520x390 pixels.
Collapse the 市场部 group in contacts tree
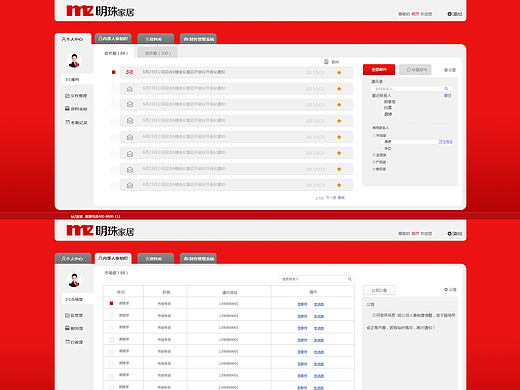coord(374,135)
